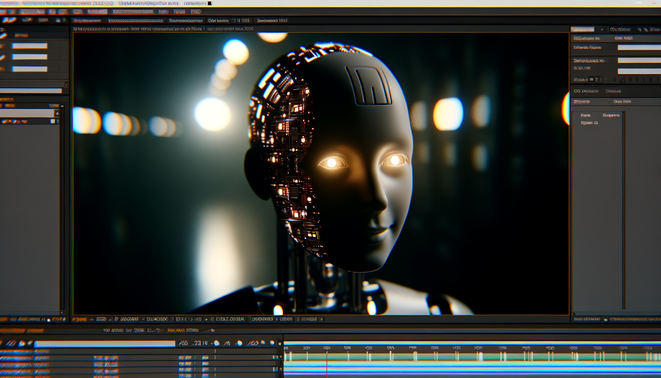Viewport: 661px width, 378px height.
Task: Click the scrollbar of the small right-panel list box
Action: 623,211
